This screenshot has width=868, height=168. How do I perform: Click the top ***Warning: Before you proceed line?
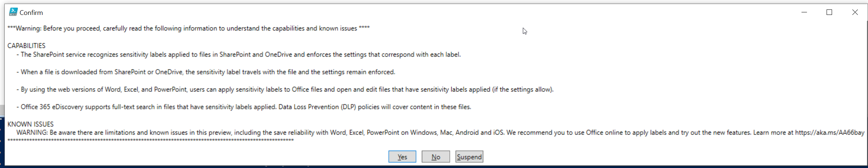tap(189, 28)
